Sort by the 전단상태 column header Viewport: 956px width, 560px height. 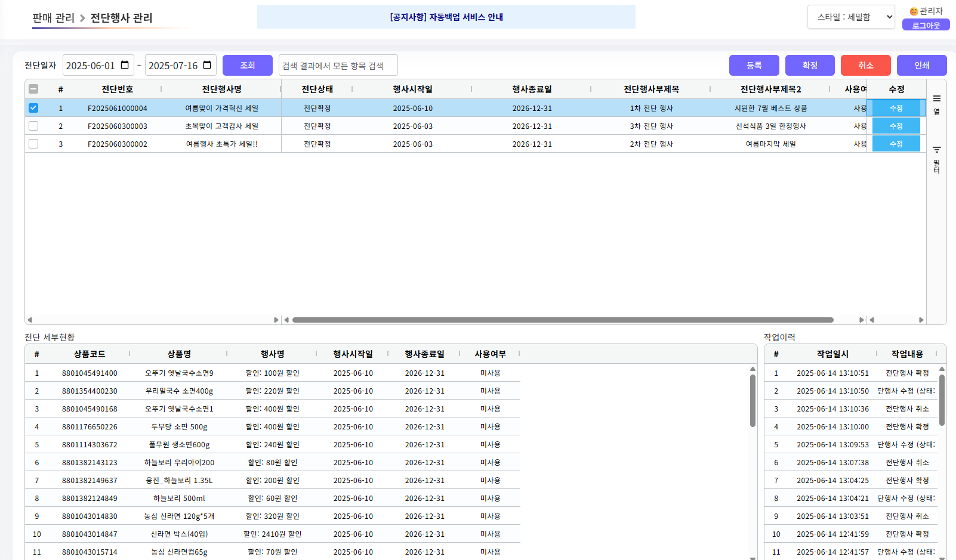(317, 89)
